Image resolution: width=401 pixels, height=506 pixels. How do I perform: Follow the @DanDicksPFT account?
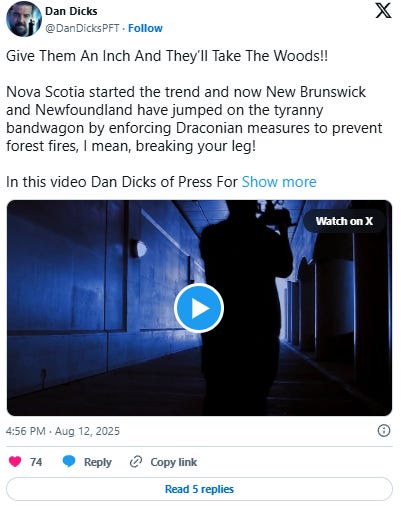[x=145, y=28]
